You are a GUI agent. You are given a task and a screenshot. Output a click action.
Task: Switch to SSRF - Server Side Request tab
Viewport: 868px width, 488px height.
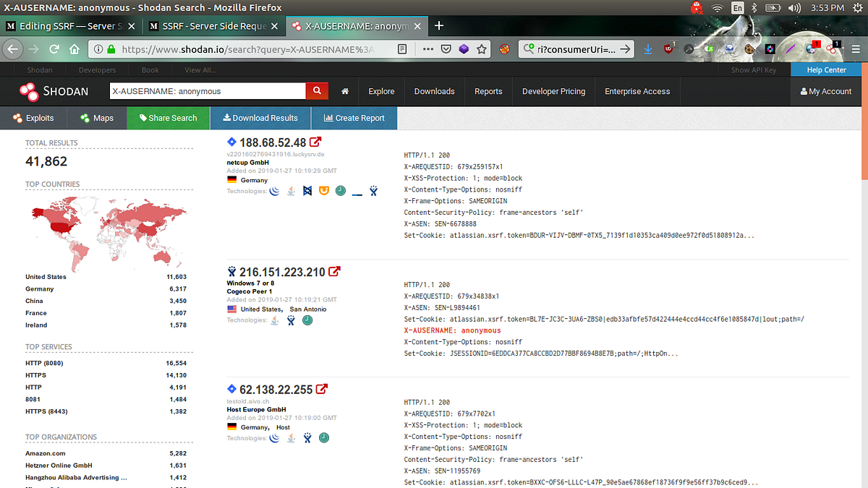(x=215, y=25)
